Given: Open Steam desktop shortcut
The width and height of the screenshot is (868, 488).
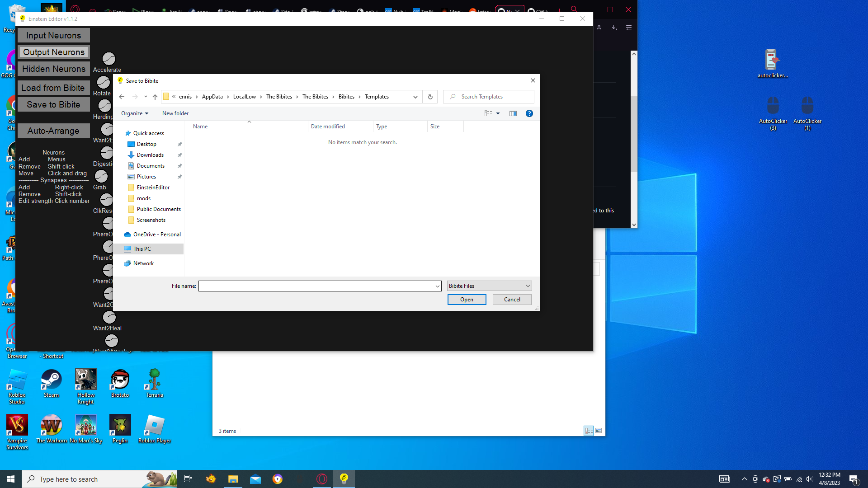Looking at the screenshot, I should point(51,384).
